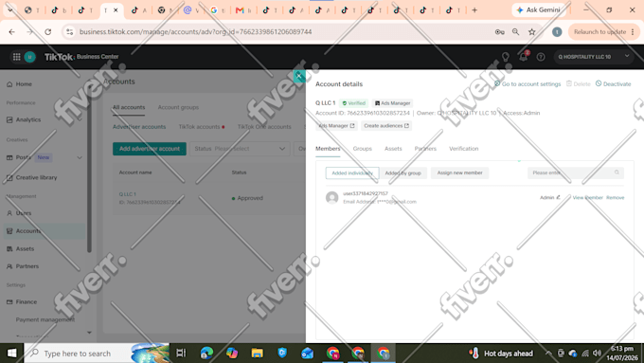The image size is (644, 363).
Task: Open the help question mark icon
Action: pos(541,57)
